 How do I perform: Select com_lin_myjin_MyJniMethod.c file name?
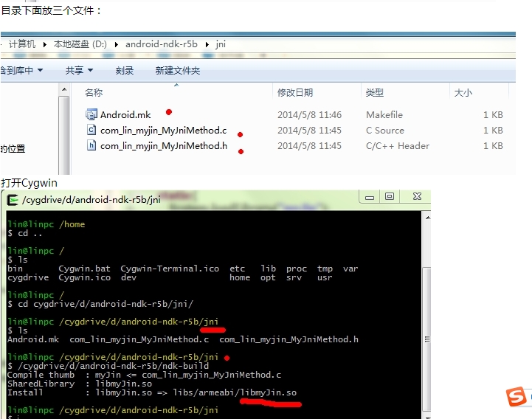click(163, 131)
